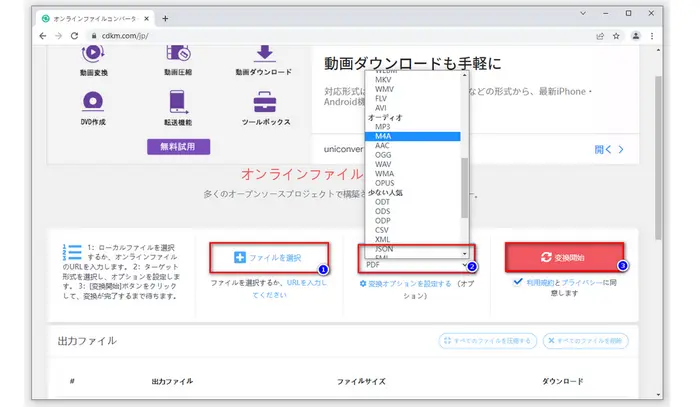Click the 動画変換 video convert icon

click(x=93, y=52)
